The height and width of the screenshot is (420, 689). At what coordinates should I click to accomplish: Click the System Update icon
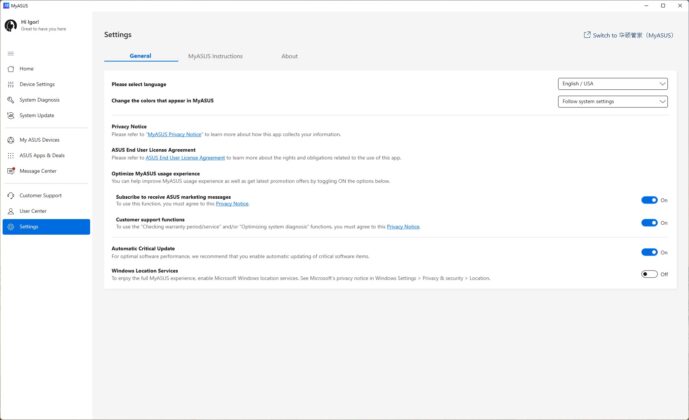(11, 116)
